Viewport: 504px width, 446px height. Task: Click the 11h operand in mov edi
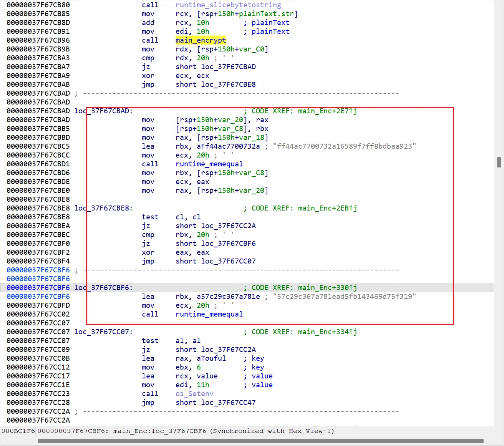[203, 385]
